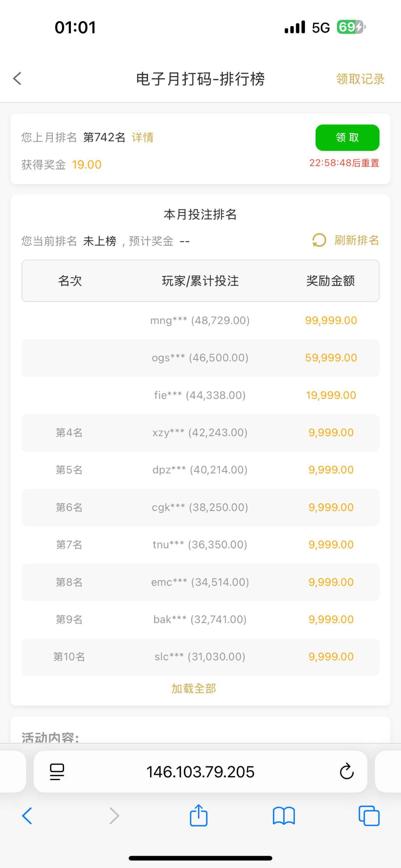Image resolution: width=401 pixels, height=868 pixels.
Task: Select the first-place row mng***
Action: [200, 320]
